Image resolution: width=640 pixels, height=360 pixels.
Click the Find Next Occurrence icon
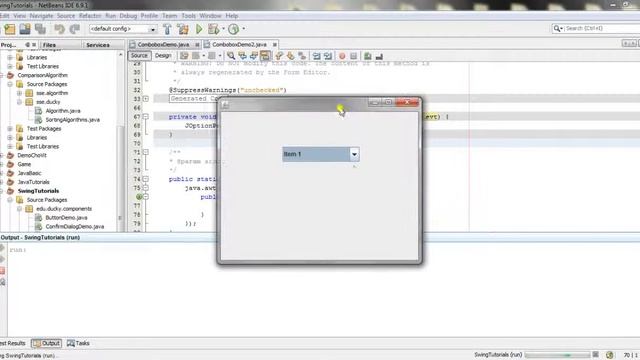(253, 56)
